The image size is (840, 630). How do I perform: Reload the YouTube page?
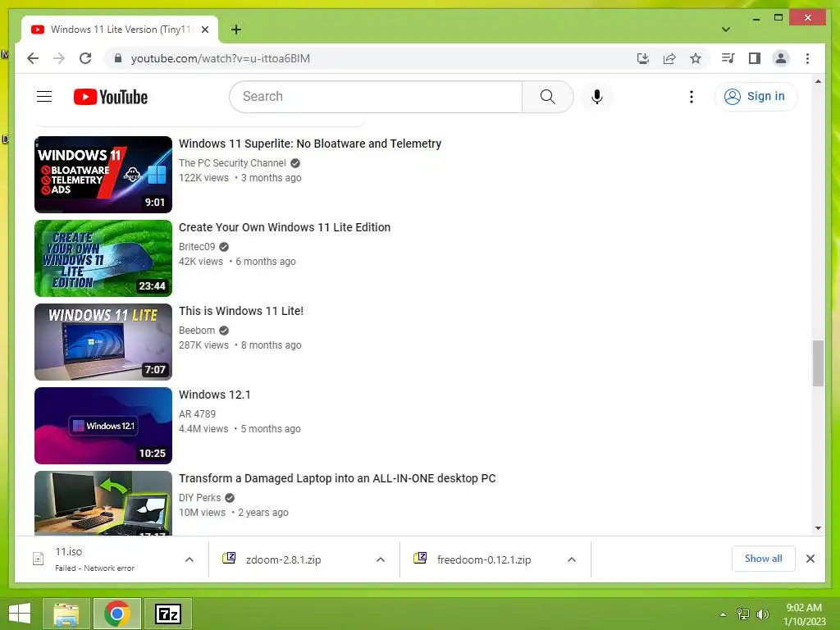point(85,58)
